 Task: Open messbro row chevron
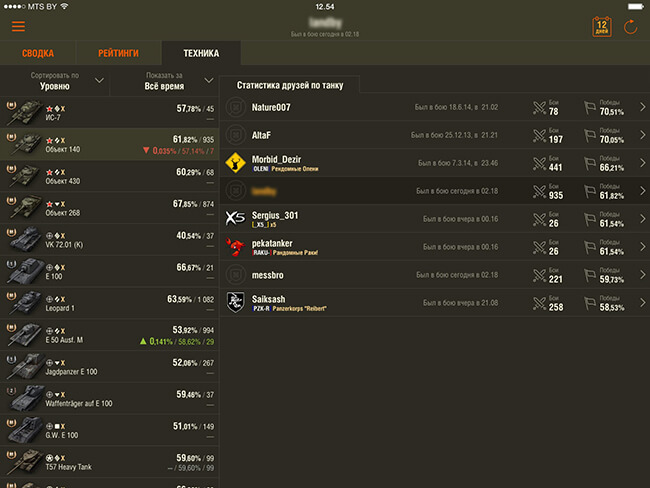pos(642,274)
